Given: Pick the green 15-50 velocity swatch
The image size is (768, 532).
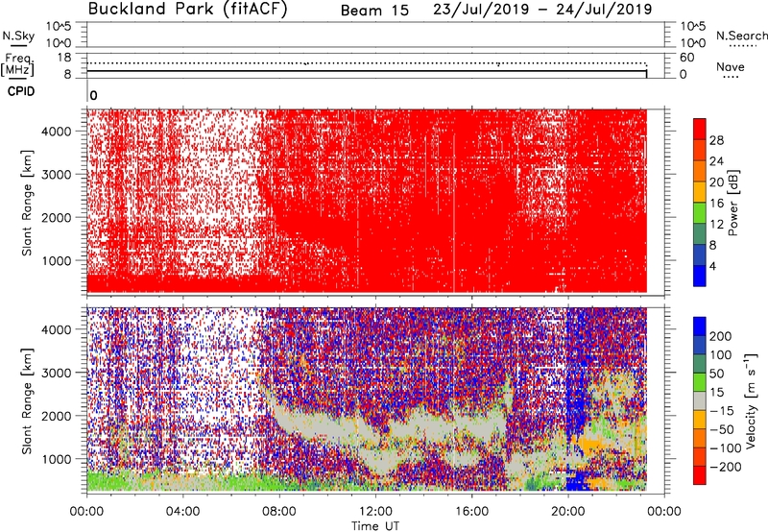Looking at the screenshot, I should (x=700, y=383).
